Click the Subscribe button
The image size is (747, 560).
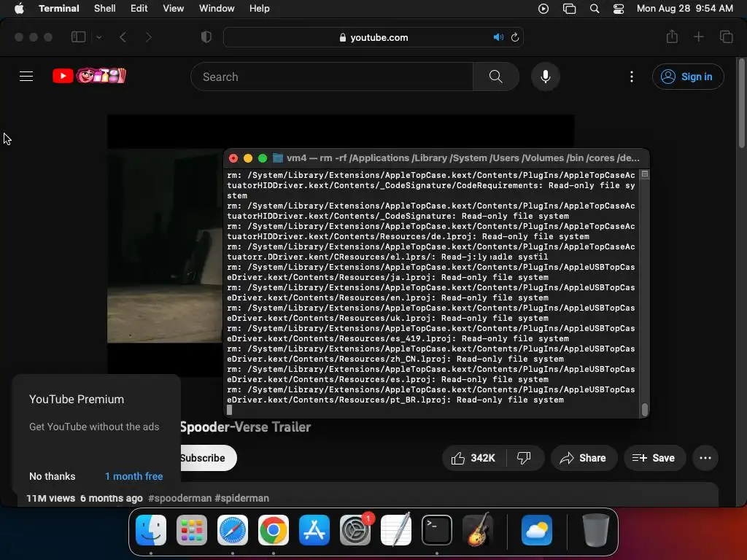click(x=208, y=458)
